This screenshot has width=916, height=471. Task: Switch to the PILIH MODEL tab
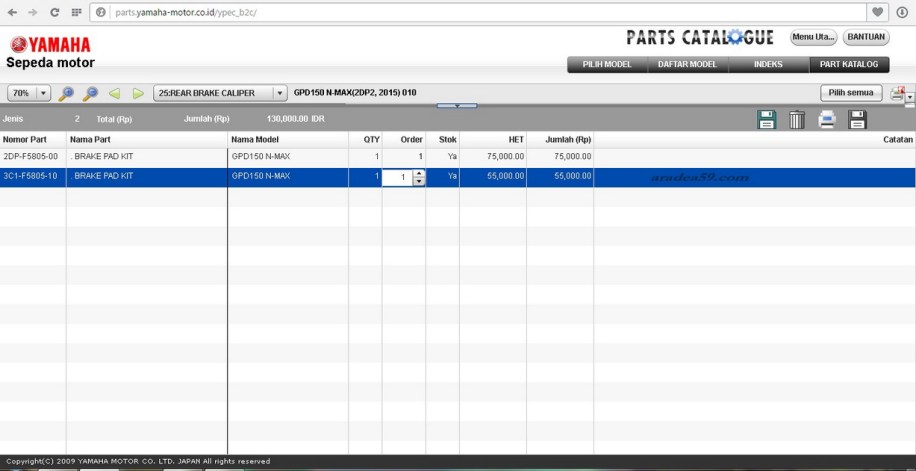click(x=607, y=65)
